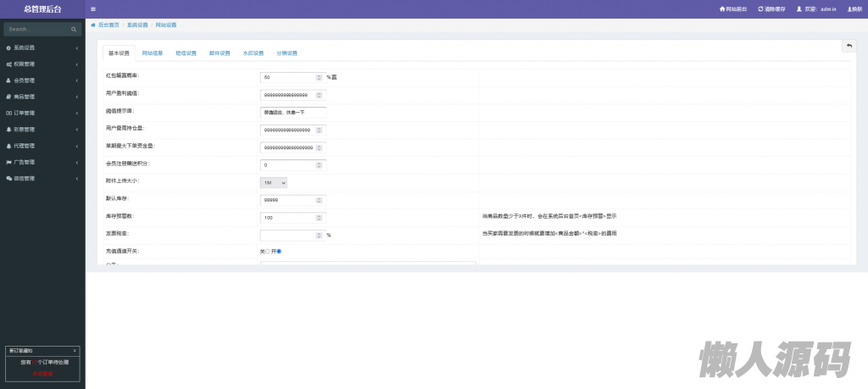Click the 阈值提示语 text input field

[292, 111]
